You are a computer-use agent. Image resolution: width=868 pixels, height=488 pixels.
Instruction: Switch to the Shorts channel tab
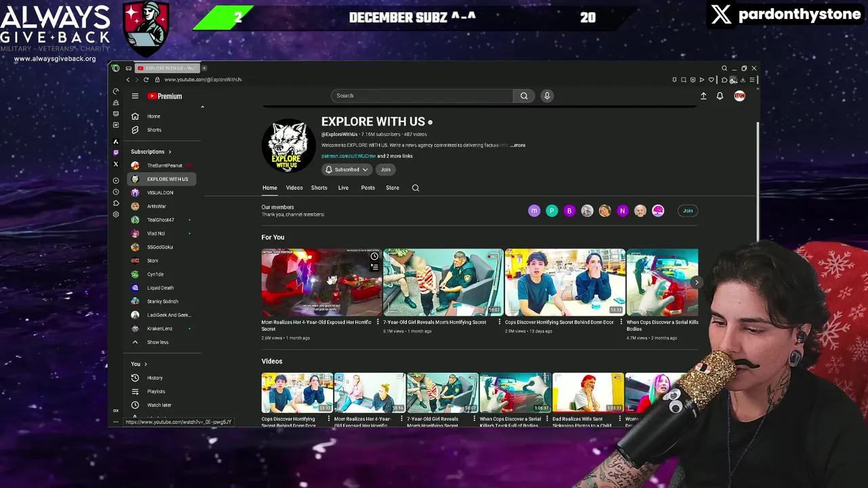click(319, 188)
